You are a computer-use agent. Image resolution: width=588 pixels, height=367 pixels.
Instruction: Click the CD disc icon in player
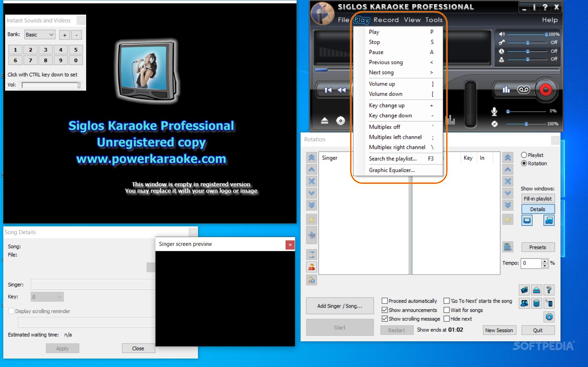click(x=341, y=121)
